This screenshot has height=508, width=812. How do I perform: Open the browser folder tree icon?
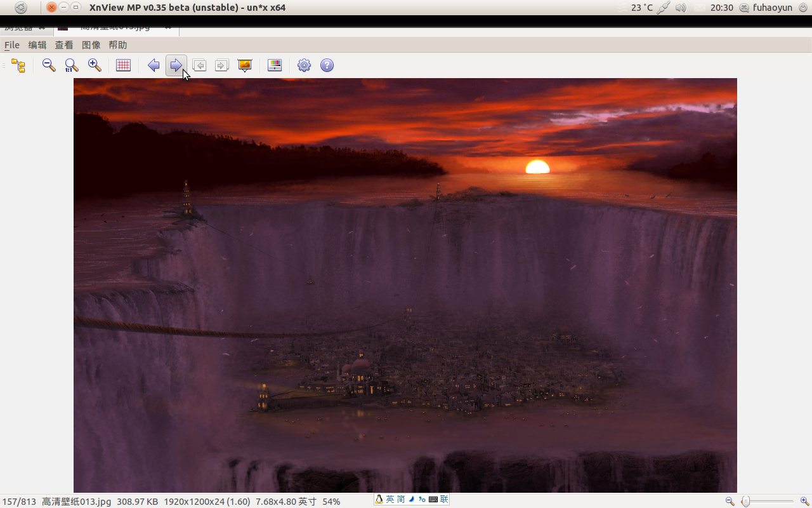pos(18,65)
